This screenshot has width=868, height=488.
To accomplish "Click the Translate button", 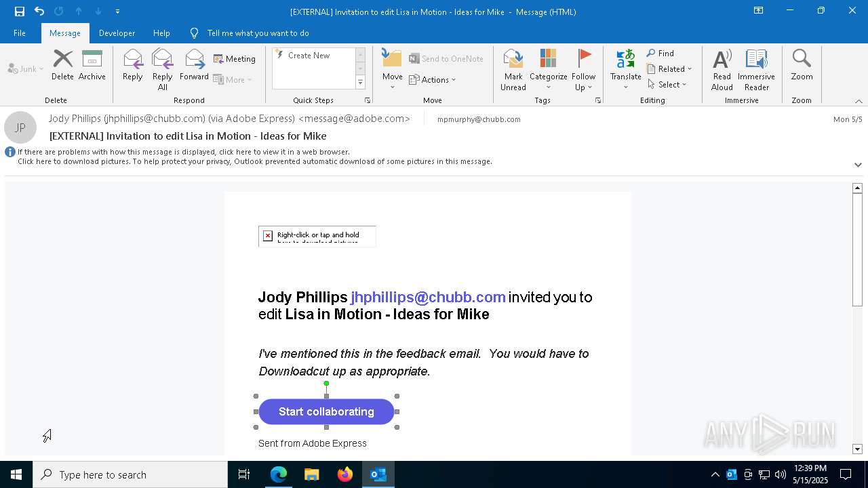I will click(625, 70).
